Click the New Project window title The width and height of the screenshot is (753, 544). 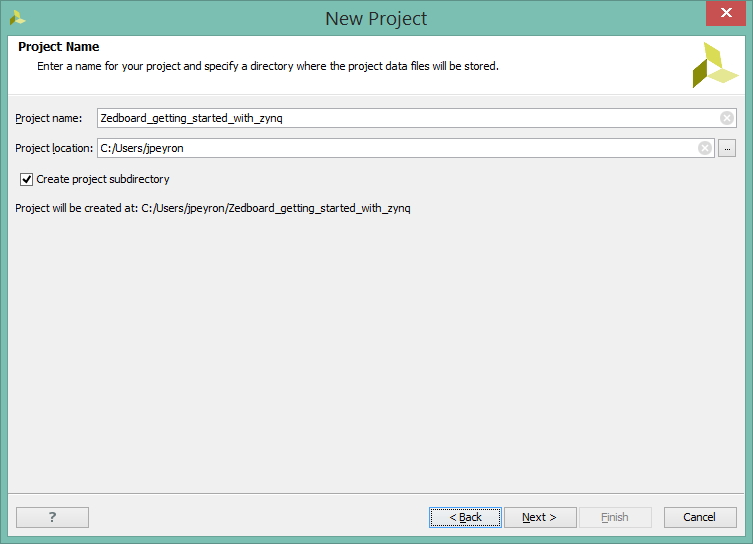(376, 19)
